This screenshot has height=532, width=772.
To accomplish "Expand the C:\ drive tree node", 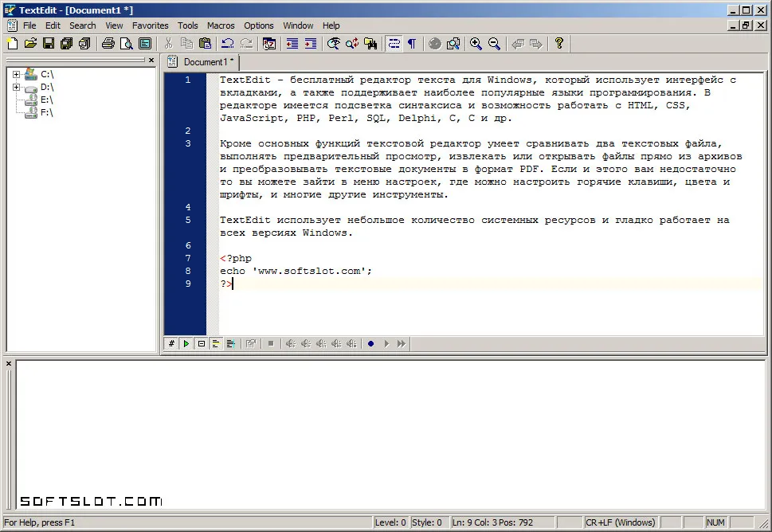I will [16, 74].
